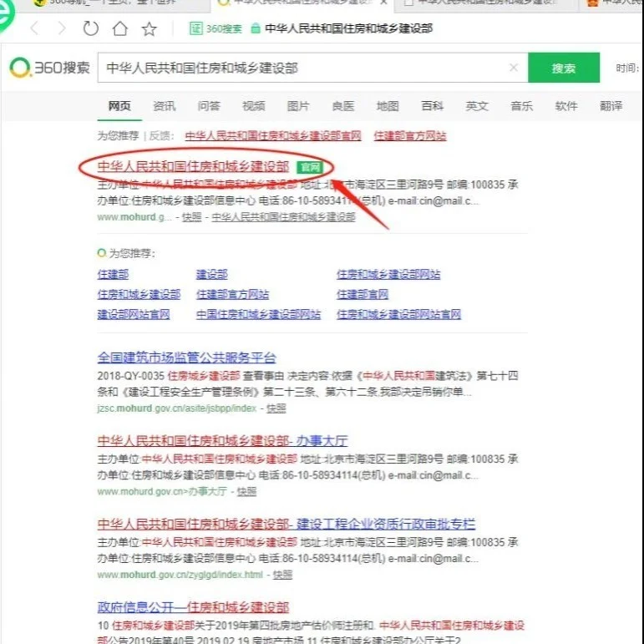Open the 软件 tab
644x644 pixels.
tap(566, 106)
